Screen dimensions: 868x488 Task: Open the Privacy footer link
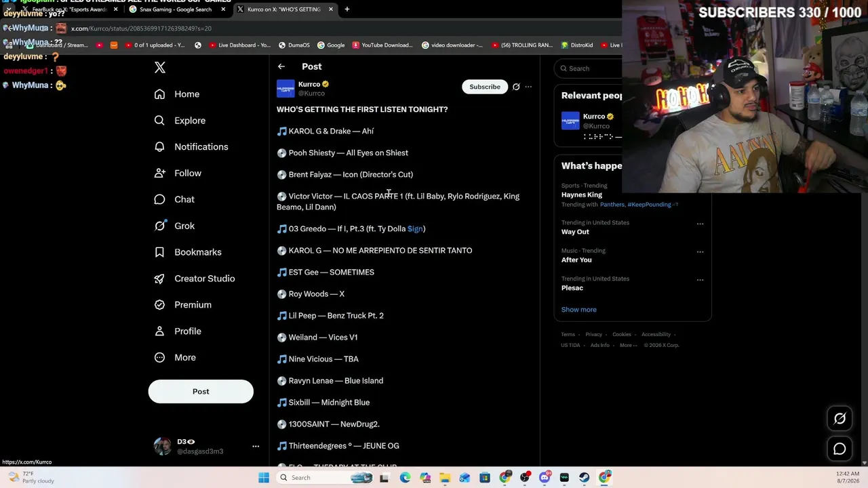point(593,334)
